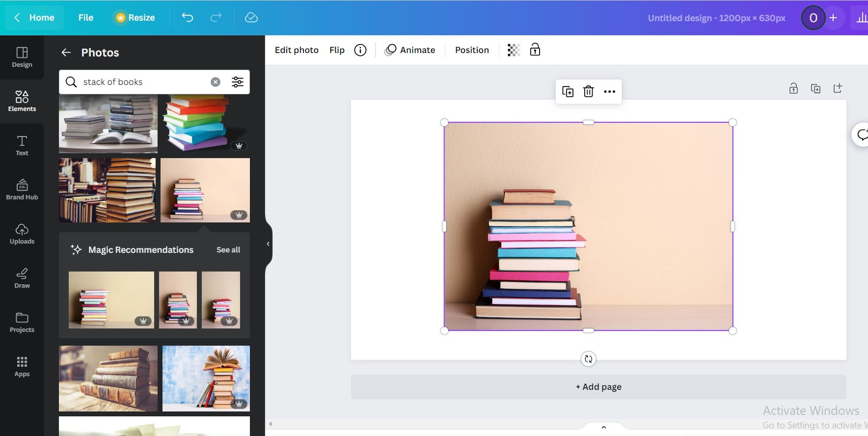The height and width of the screenshot is (436, 868).
Task: Click See all Magic Recommendations
Action: pyautogui.click(x=228, y=250)
